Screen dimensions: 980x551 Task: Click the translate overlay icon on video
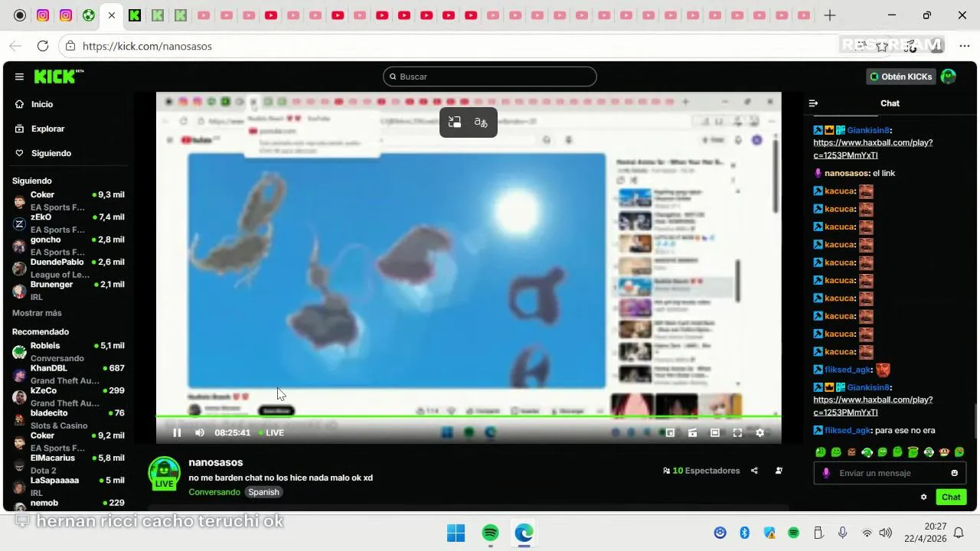481,122
